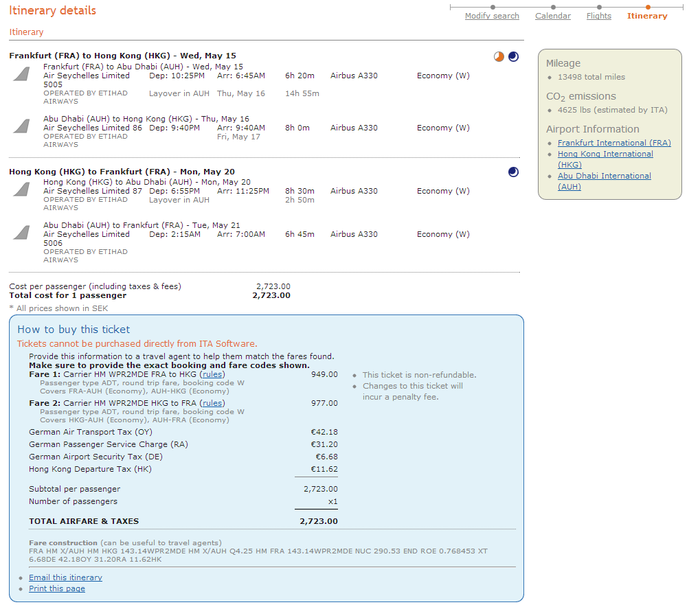Return to the Flights step
Image resolution: width=700 pixels, height=607 pixels.
pyautogui.click(x=598, y=16)
